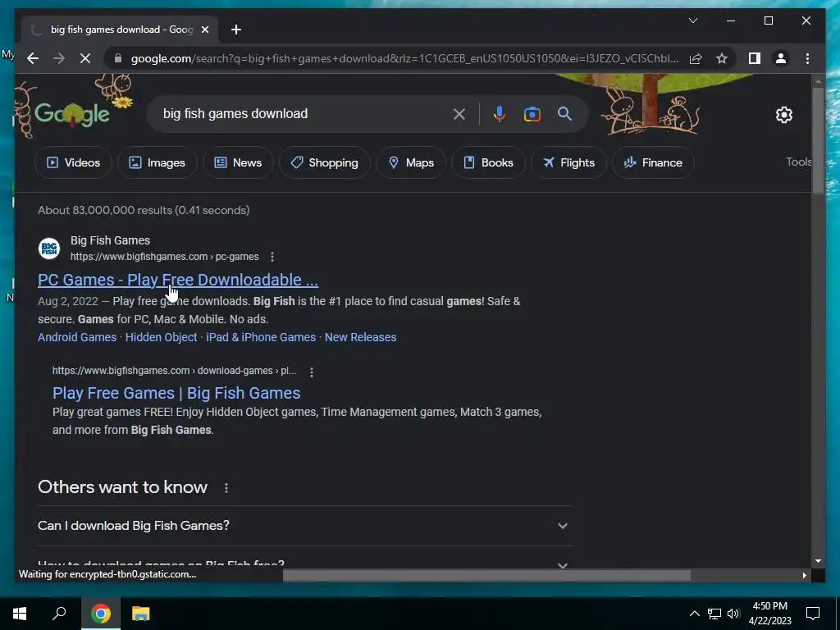Open the New Releases sitelink
Image resolution: width=840 pixels, height=630 pixels.
tap(361, 337)
